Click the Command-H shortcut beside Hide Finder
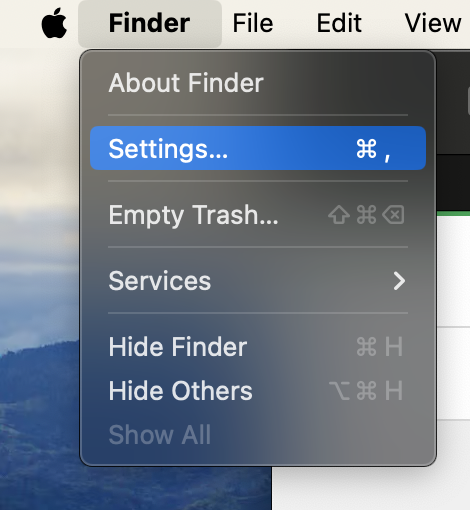Image resolution: width=470 pixels, height=510 pixels. point(380,347)
